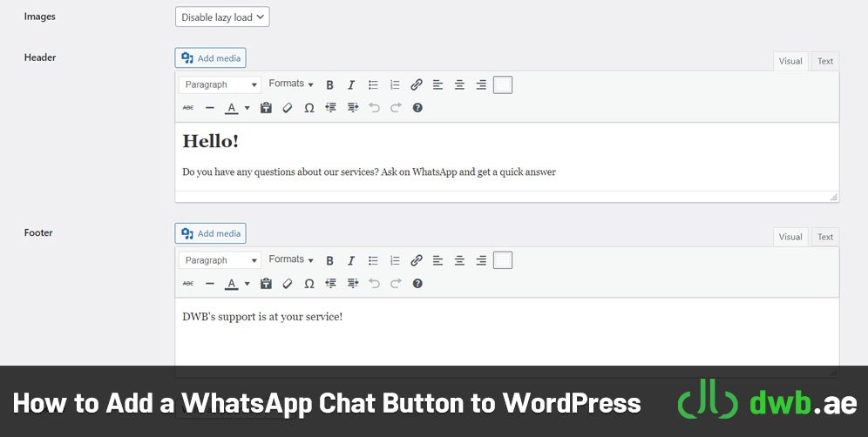868x437 pixels.
Task: Click 'DWB's support is at your service!' text
Action: click(262, 317)
